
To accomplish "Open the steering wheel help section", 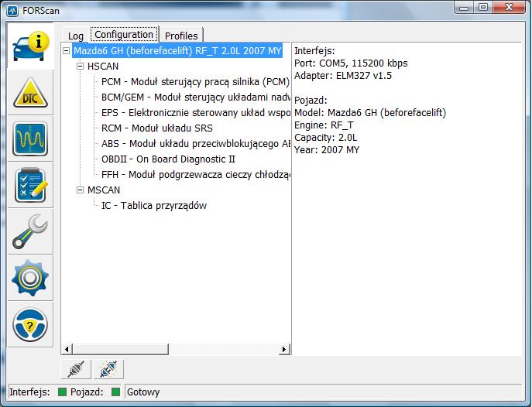I will pyautogui.click(x=30, y=323).
